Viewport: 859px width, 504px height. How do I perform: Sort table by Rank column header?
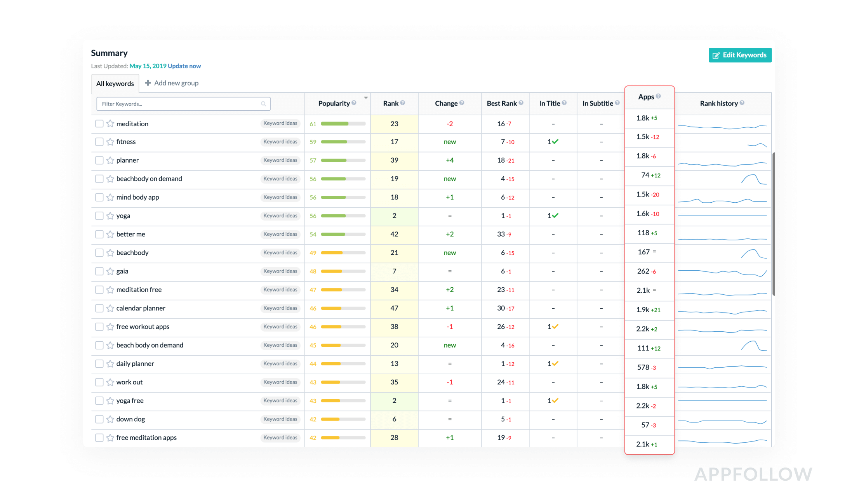391,103
